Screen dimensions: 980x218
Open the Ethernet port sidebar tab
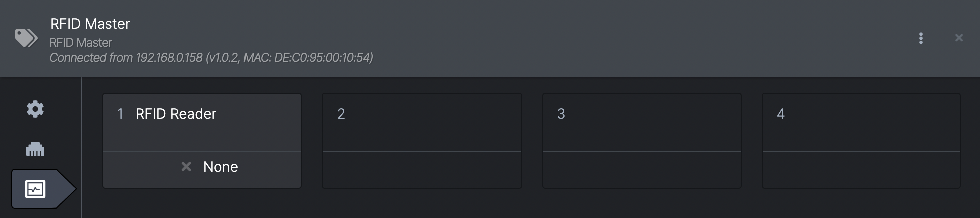coord(35,149)
